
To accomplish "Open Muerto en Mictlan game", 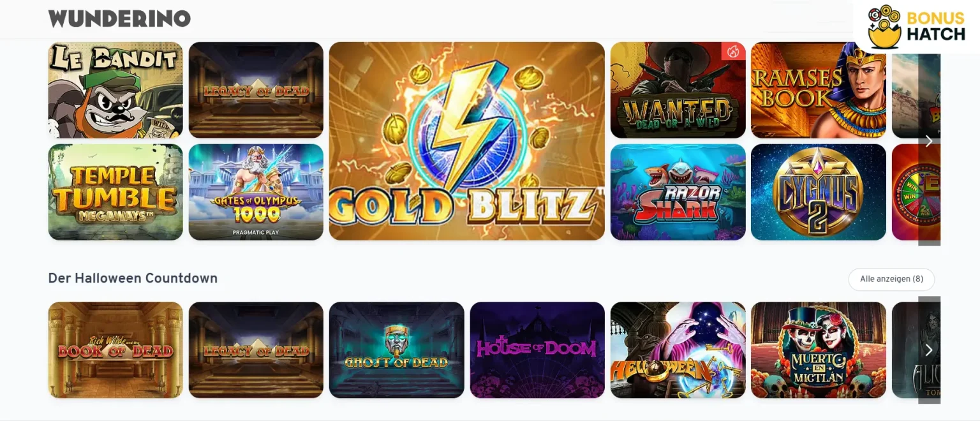I will 819,350.
